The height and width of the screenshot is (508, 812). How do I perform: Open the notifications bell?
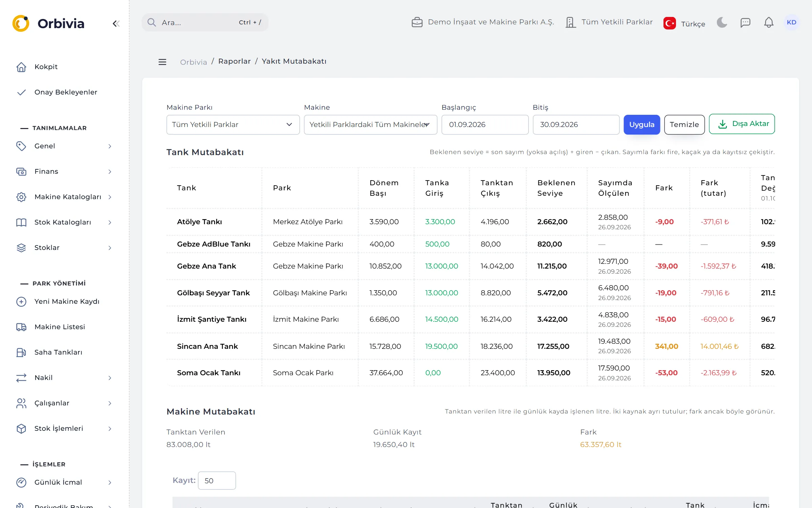[x=769, y=22]
